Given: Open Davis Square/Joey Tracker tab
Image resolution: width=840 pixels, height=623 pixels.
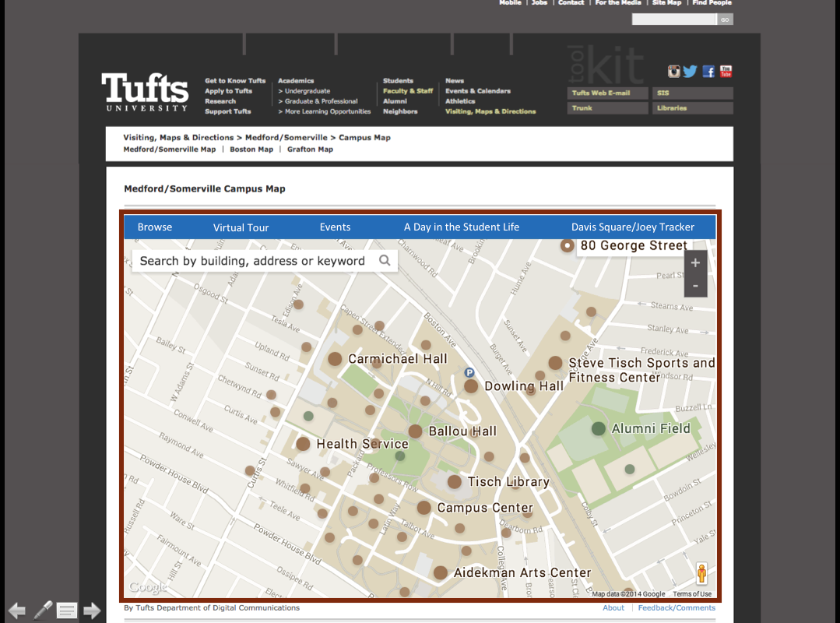Looking at the screenshot, I should coord(632,227).
